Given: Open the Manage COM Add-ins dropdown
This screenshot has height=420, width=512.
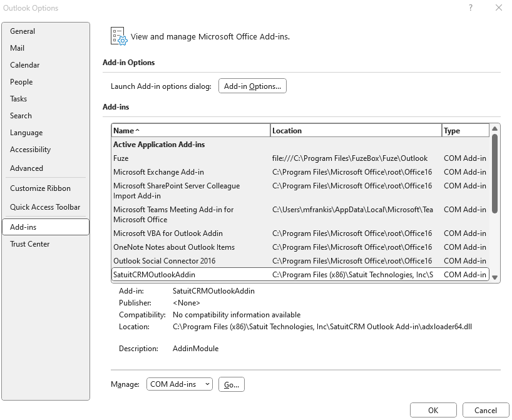Looking at the screenshot, I should pyautogui.click(x=180, y=384).
